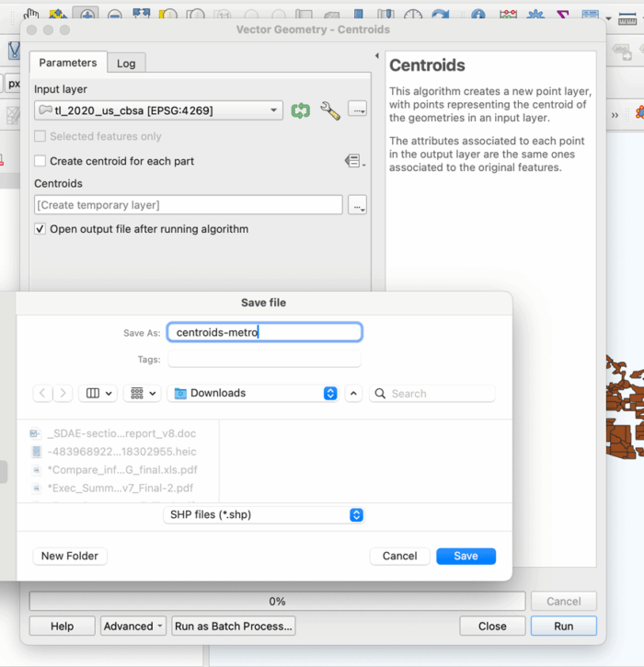
Task: Expand the SHP files format dropdown
Action: point(263,515)
